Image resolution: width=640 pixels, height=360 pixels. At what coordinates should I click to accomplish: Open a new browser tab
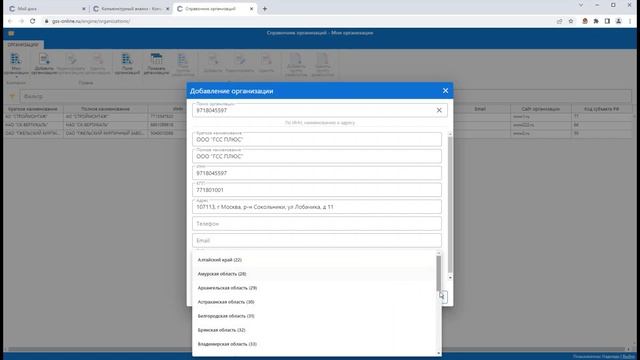264,9
